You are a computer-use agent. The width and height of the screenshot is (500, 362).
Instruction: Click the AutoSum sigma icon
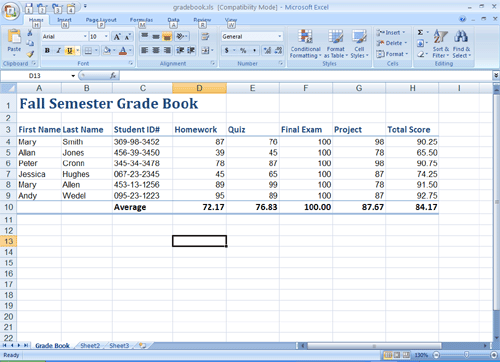420,32
